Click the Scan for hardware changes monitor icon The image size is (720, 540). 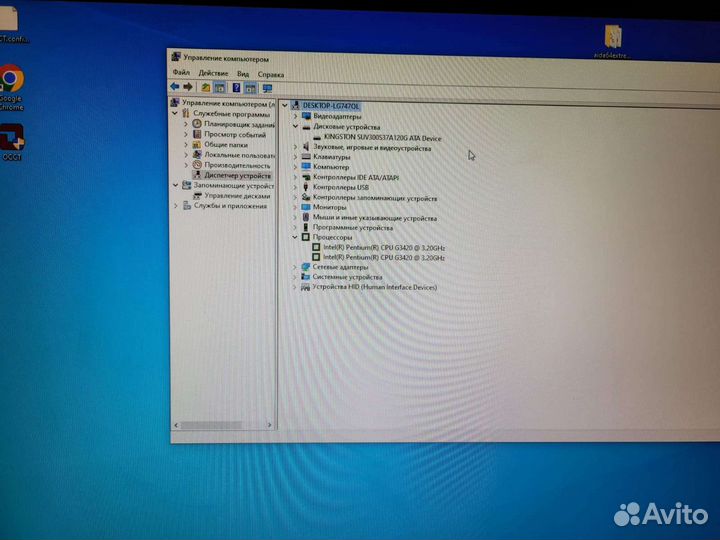pyautogui.click(x=267, y=88)
